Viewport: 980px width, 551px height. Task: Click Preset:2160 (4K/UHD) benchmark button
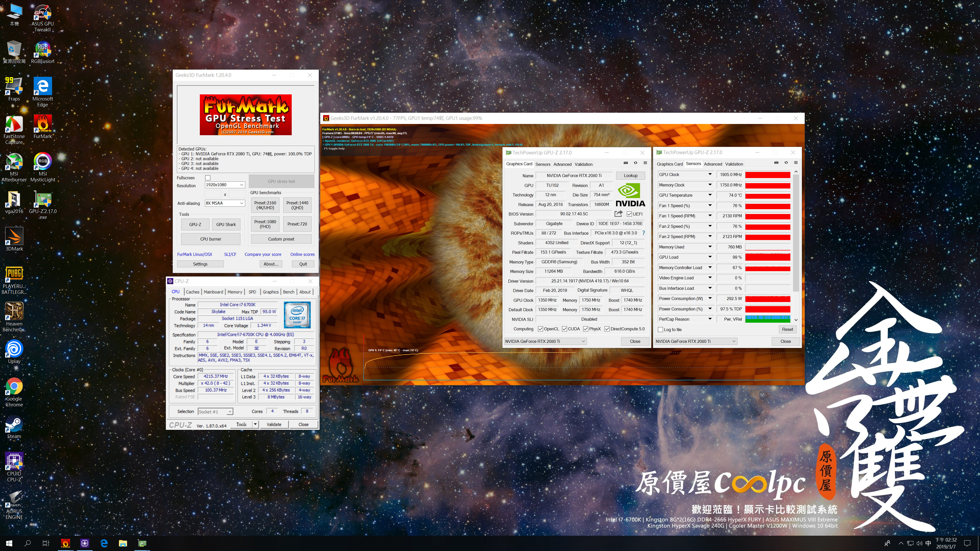coord(265,205)
